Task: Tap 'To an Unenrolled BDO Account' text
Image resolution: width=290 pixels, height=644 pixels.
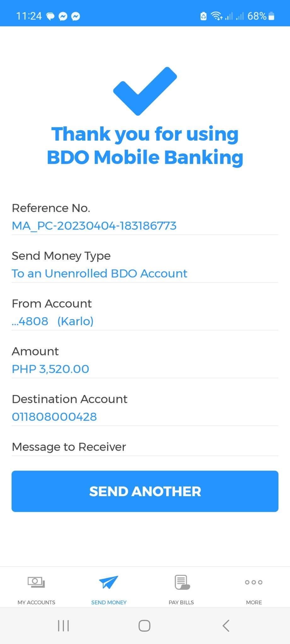Action: point(100,273)
